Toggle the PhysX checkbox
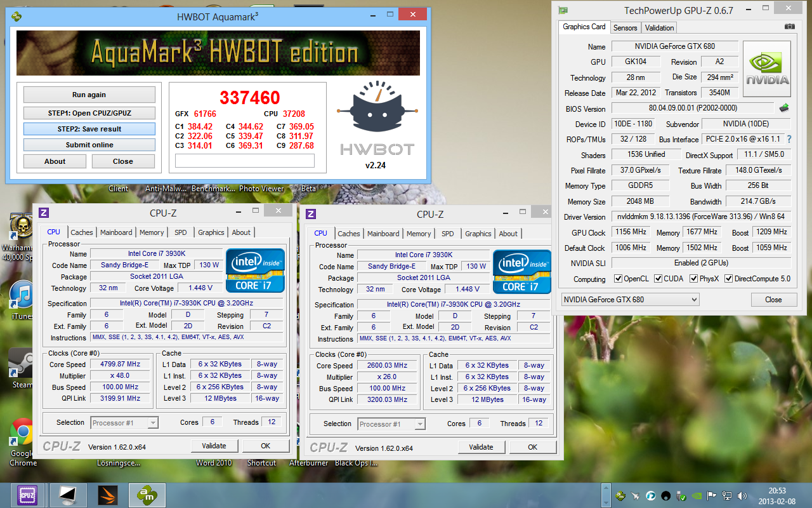812x508 pixels. point(694,279)
